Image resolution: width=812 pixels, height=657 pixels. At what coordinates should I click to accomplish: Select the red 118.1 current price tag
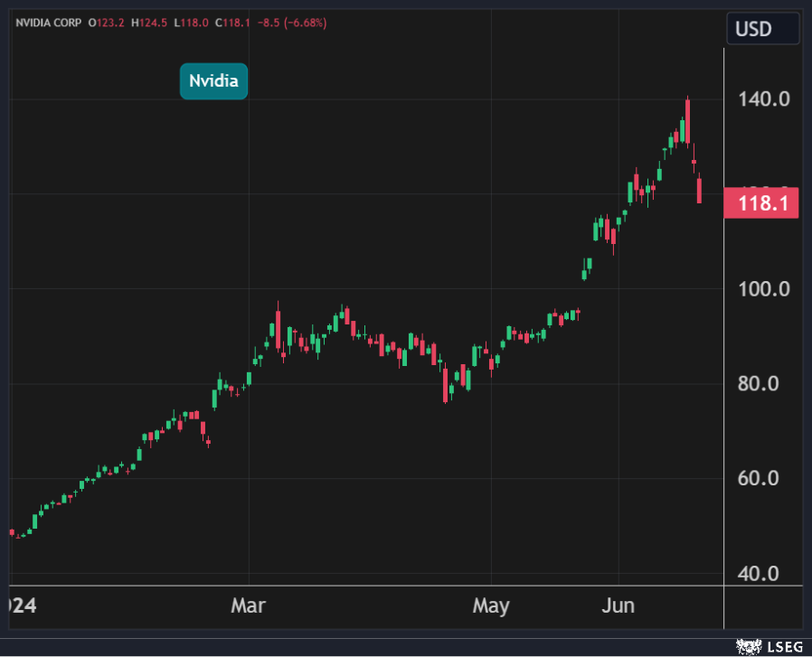point(760,203)
